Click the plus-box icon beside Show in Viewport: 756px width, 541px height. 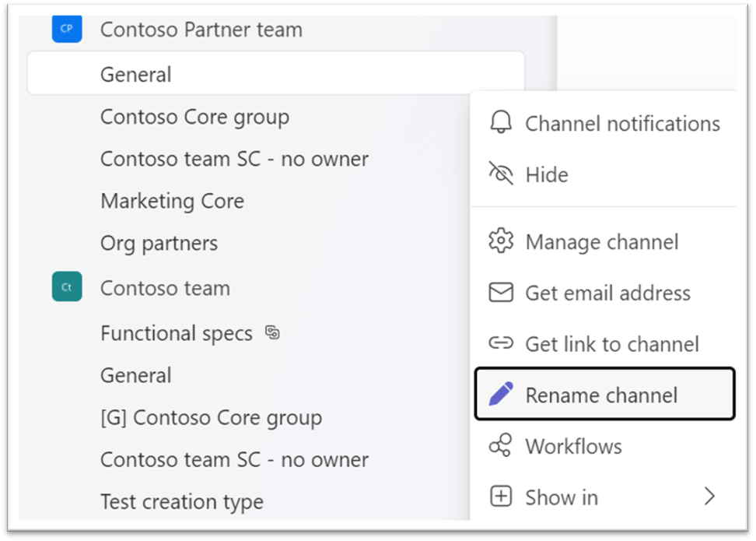click(501, 497)
